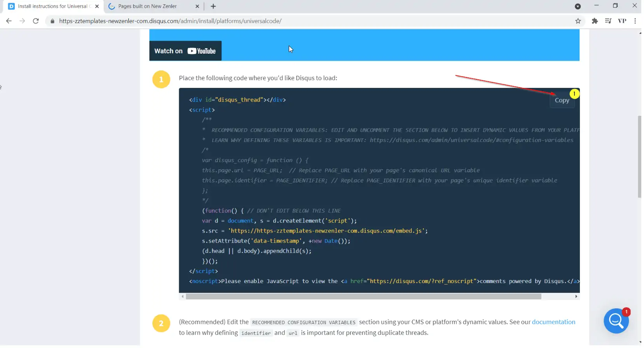Go forward to the next page
The image size is (644, 348).
(x=22, y=21)
